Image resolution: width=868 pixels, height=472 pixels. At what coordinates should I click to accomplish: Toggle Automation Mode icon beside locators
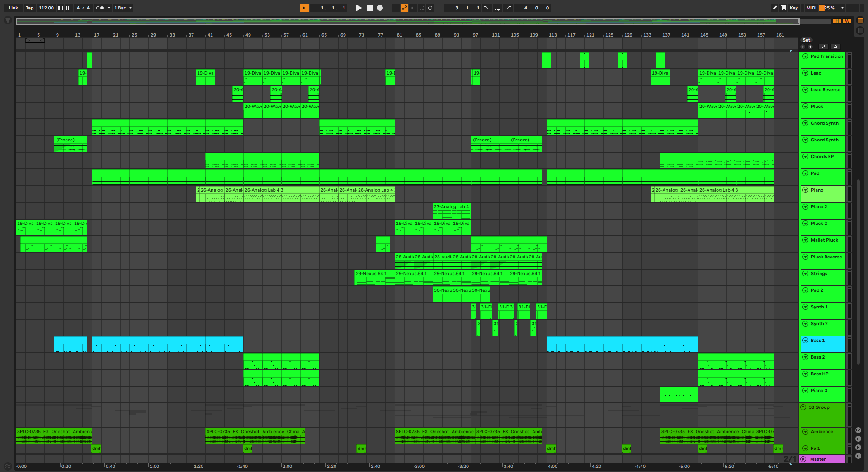[x=823, y=47]
